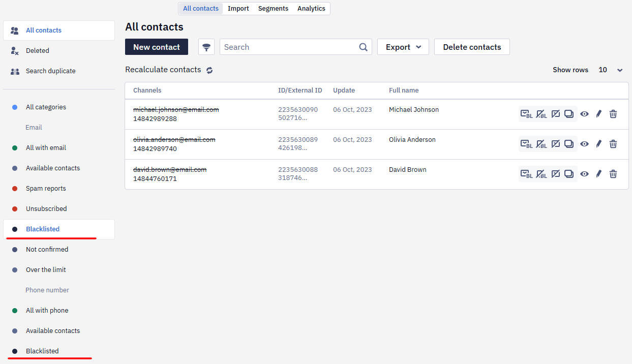The width and height of the screenshot is (632, 364).
Task: Delete David Brown using the trash icon
Action: coord(613,174)
